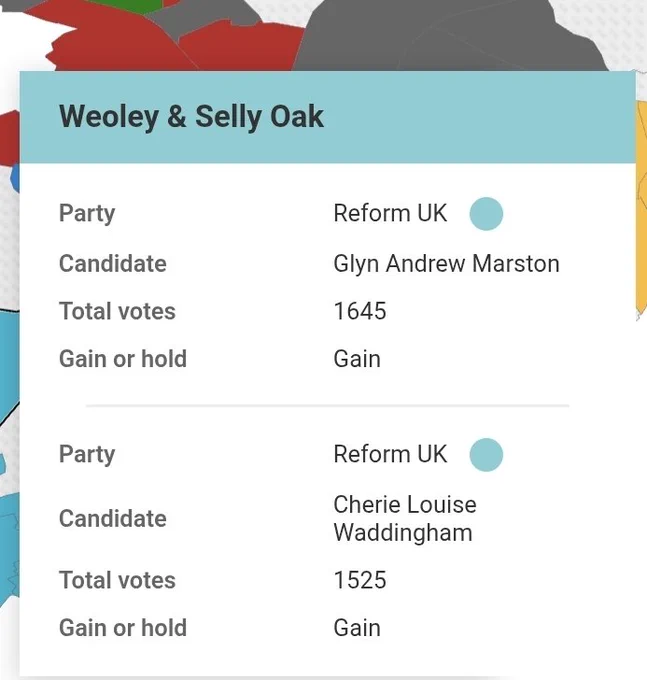This screenshot has width=647, height=680.
Task: Click the second Gain result value
Action: pos(357,628)
